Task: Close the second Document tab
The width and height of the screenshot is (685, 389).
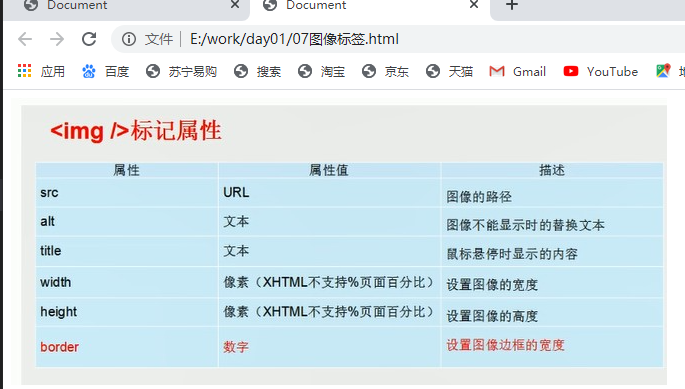Action: [474, 5]
